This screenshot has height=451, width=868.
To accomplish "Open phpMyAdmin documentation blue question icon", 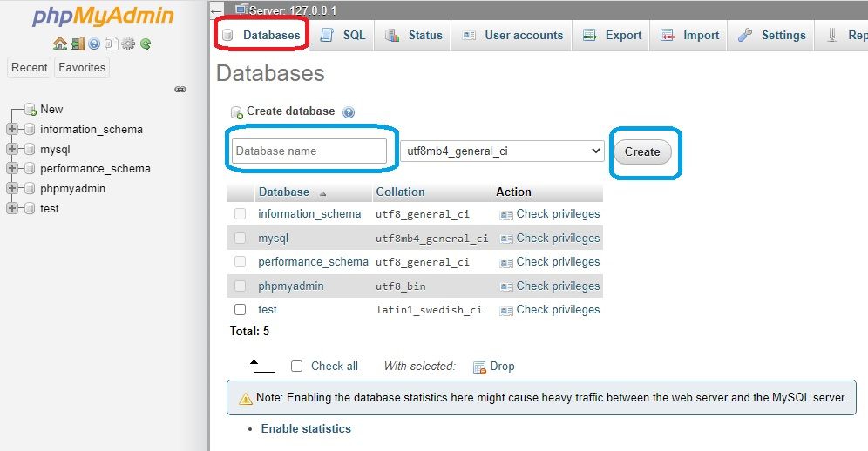I will [95, 44].
